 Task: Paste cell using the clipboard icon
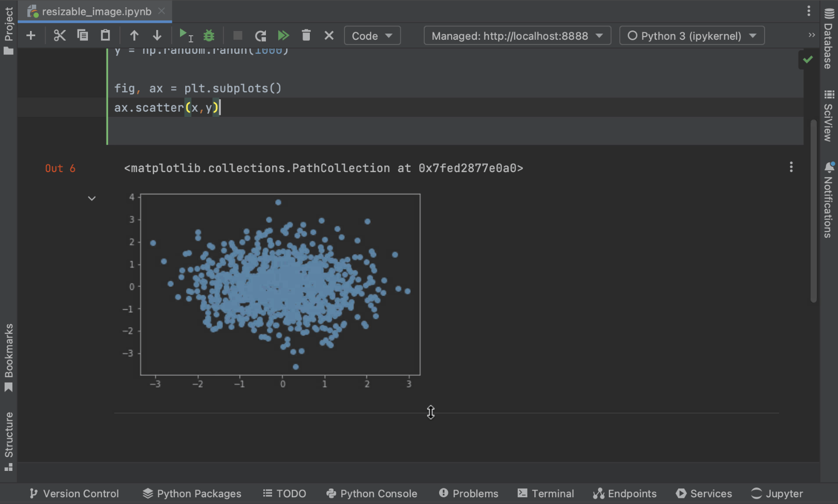106,36
